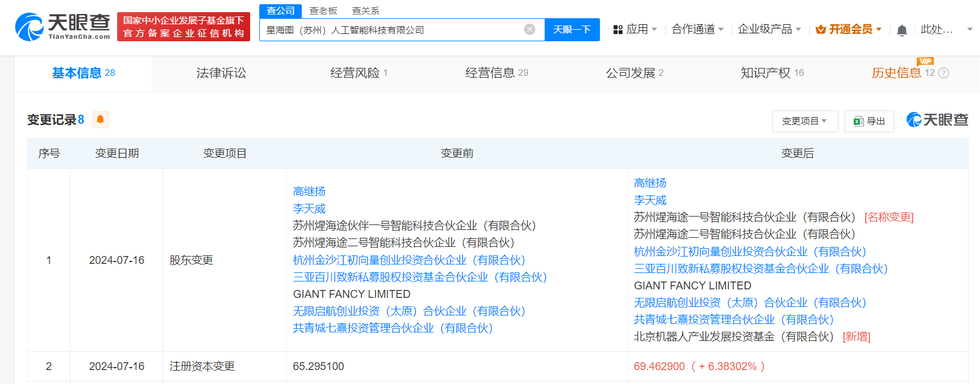Open the 国家中小企业发展子基金 banner
The width and height of the screenshot is (980, 384).
(183, 27)
